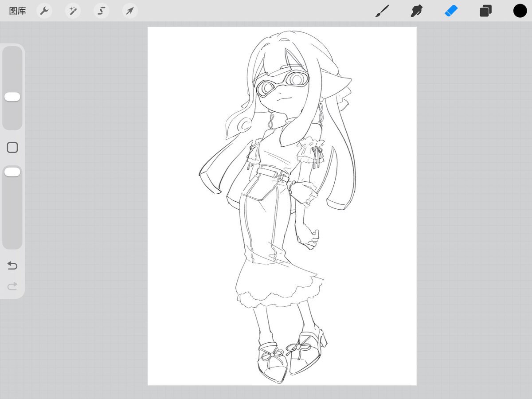The height and width of the screenshot is (399, 532).
Task: Undo the last stroke
Action: (x=12, y=266)
